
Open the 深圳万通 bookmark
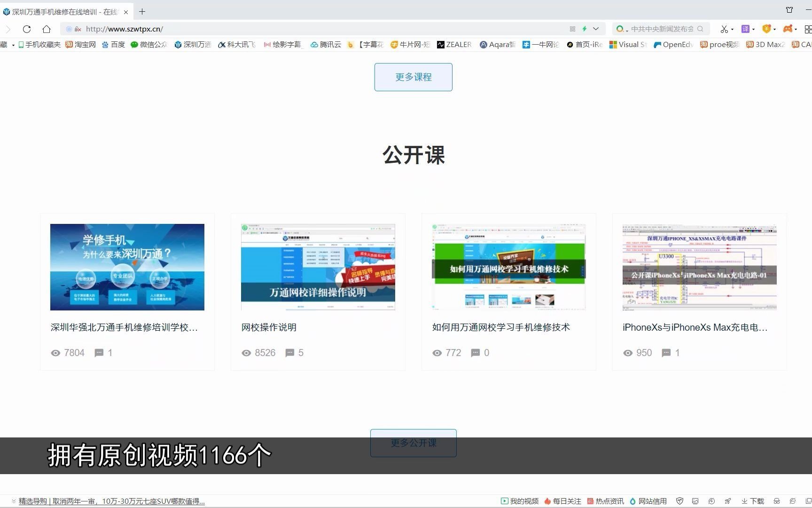193,45
